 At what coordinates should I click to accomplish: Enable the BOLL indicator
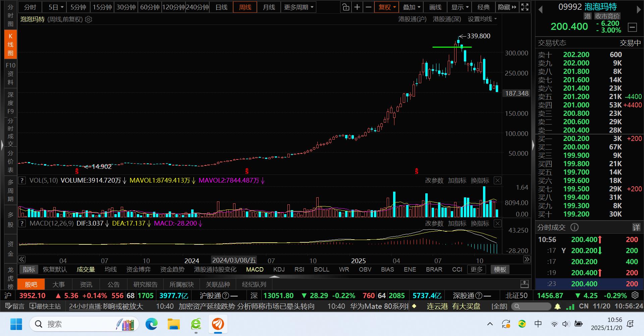[321, 270]
